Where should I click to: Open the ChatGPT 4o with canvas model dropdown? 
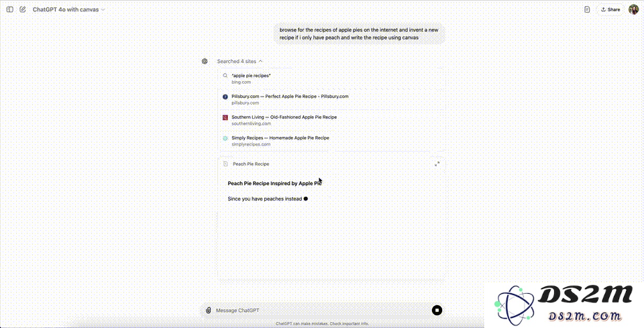coord(68,9)
